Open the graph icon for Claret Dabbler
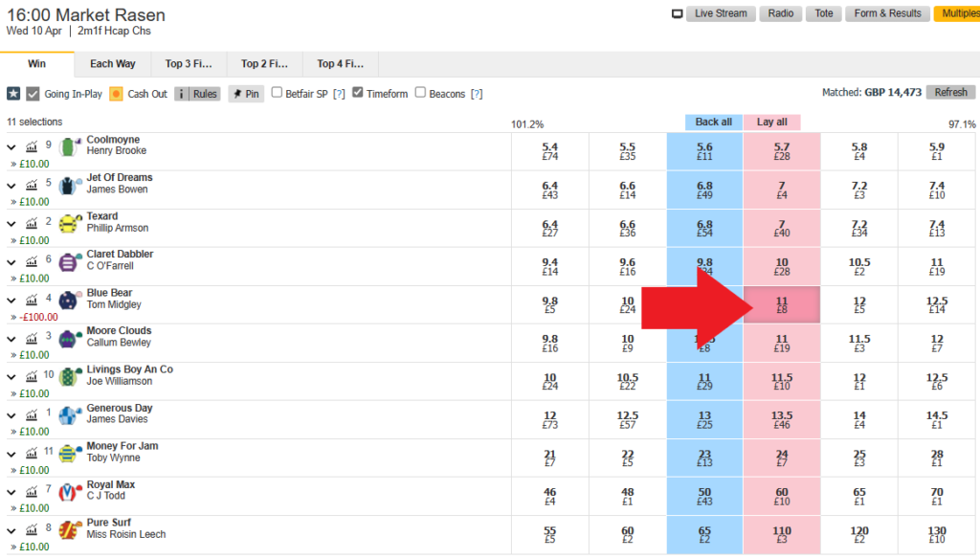 tap(32, 261)
